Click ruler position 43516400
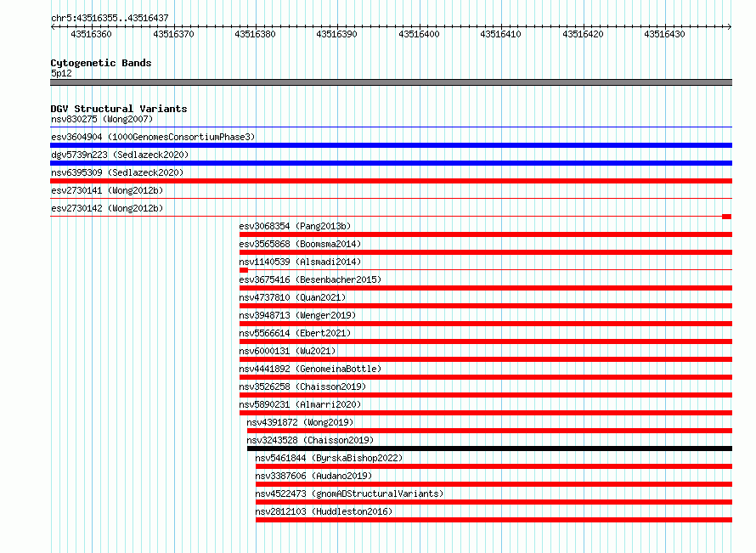This screenshot has height=553, width=756. pos(419,34)
